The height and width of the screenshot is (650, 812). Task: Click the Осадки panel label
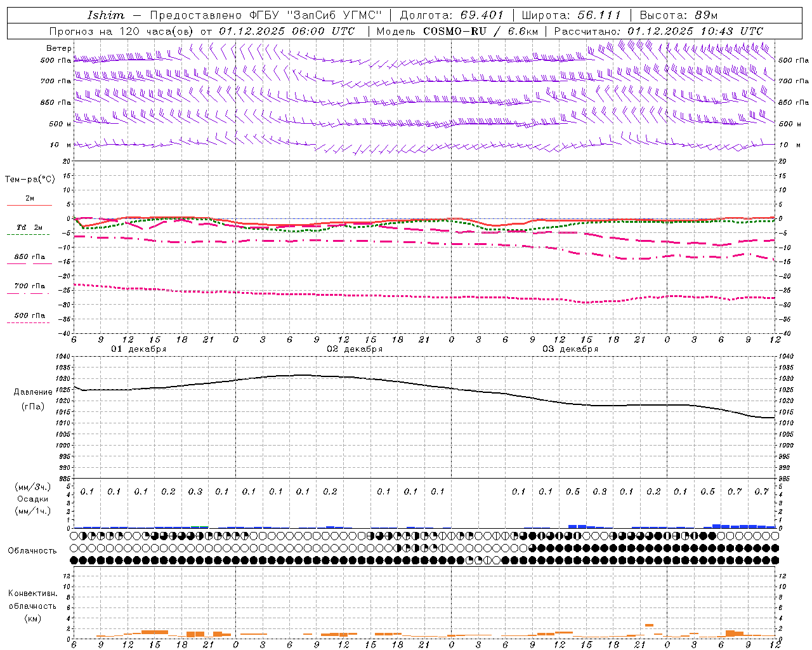33,499
